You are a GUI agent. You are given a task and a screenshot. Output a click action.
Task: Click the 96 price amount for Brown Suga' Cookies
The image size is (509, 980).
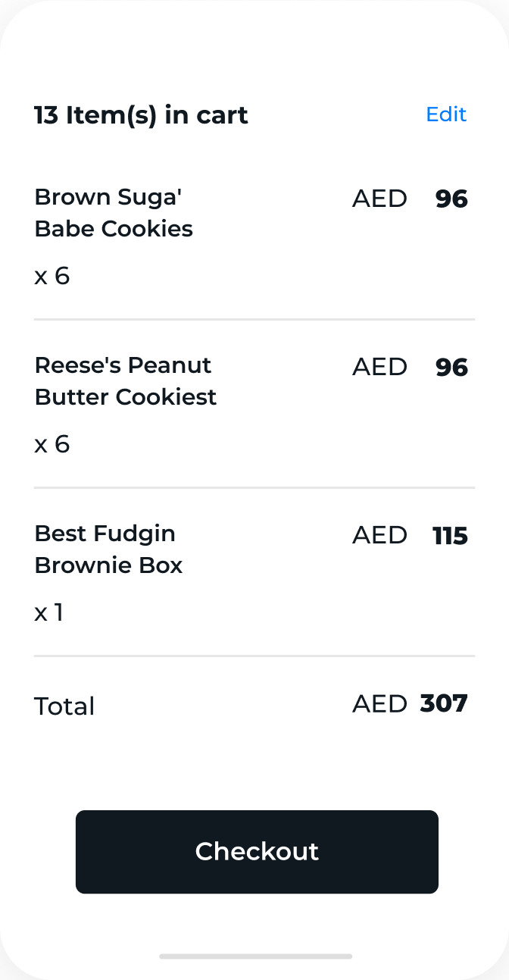[x=451, y=199]
